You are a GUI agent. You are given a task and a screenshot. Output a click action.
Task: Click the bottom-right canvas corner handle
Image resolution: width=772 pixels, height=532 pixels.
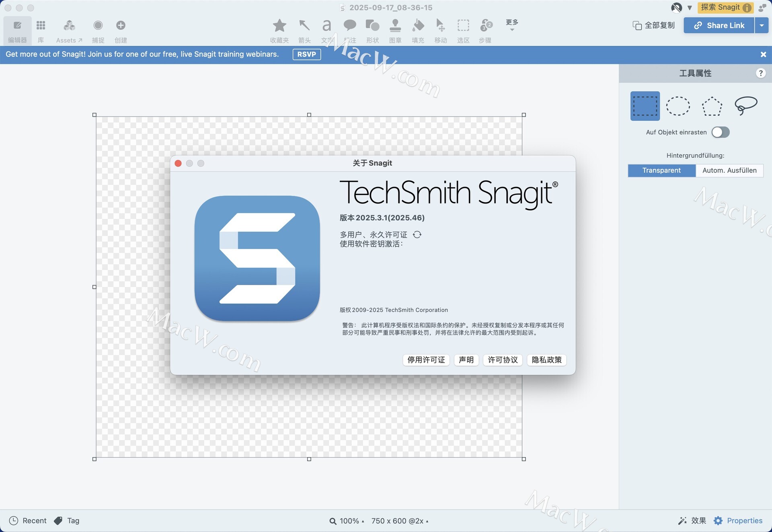[524, 459]
